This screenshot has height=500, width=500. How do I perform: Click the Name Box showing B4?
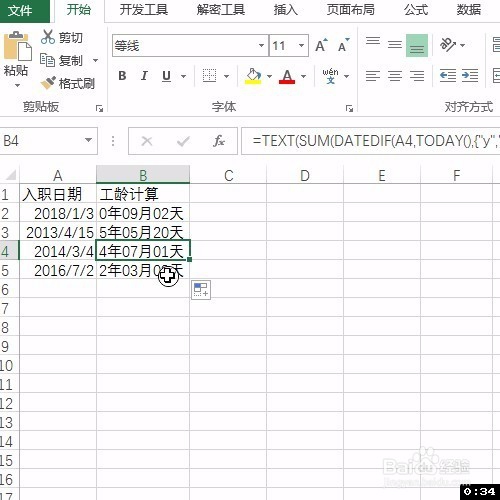49,140
